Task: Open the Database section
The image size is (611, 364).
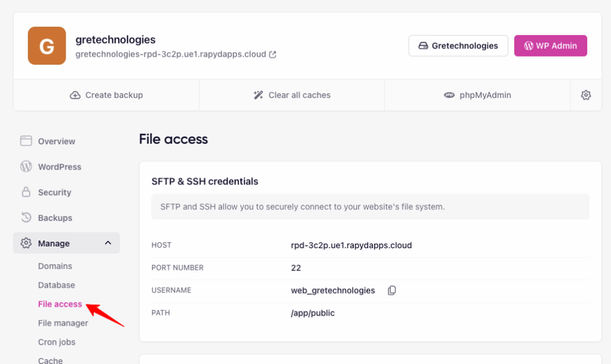Action: (x=56, y=285)
